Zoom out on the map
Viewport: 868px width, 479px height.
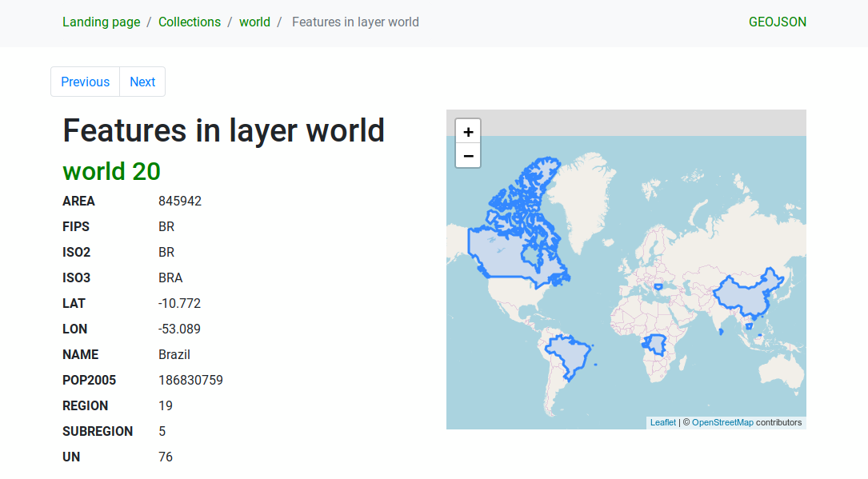[x=468, y=156]
